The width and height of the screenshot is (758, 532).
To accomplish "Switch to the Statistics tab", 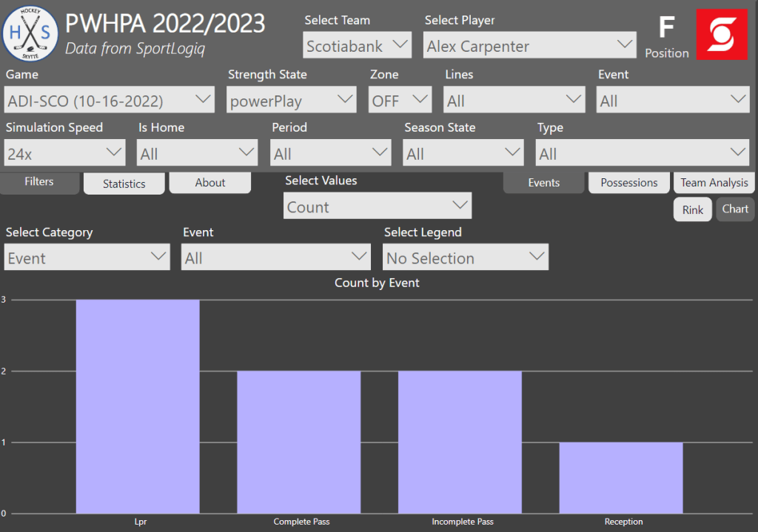I will (x=124, y=183).
